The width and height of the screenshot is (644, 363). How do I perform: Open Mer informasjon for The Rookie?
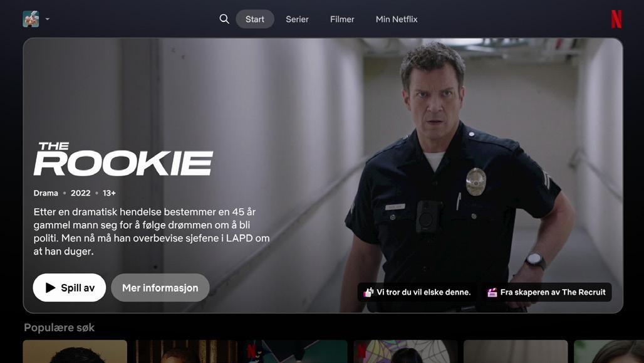160,287
